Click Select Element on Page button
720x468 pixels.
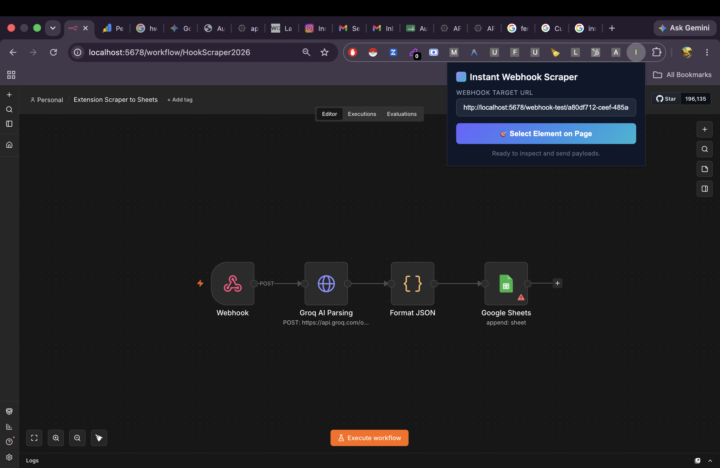pos(546,134)
